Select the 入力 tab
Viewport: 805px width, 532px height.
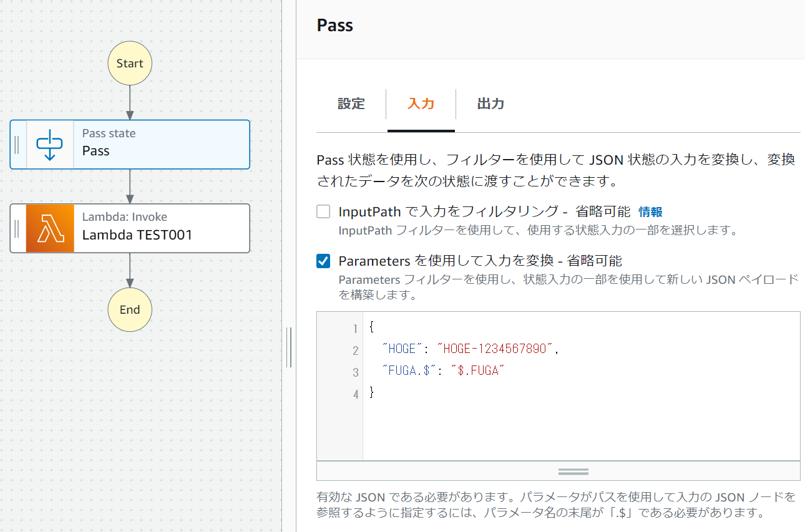421,104
